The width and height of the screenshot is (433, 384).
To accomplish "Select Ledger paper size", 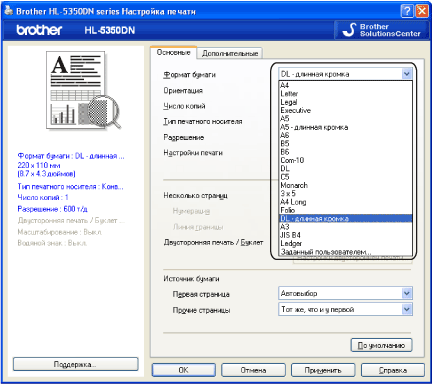I will [345, 244].
